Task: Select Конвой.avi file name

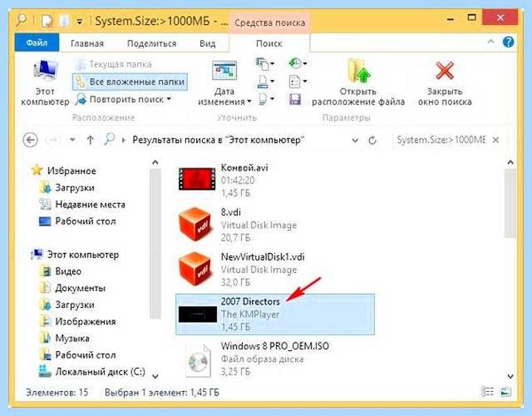Action: 245,168
